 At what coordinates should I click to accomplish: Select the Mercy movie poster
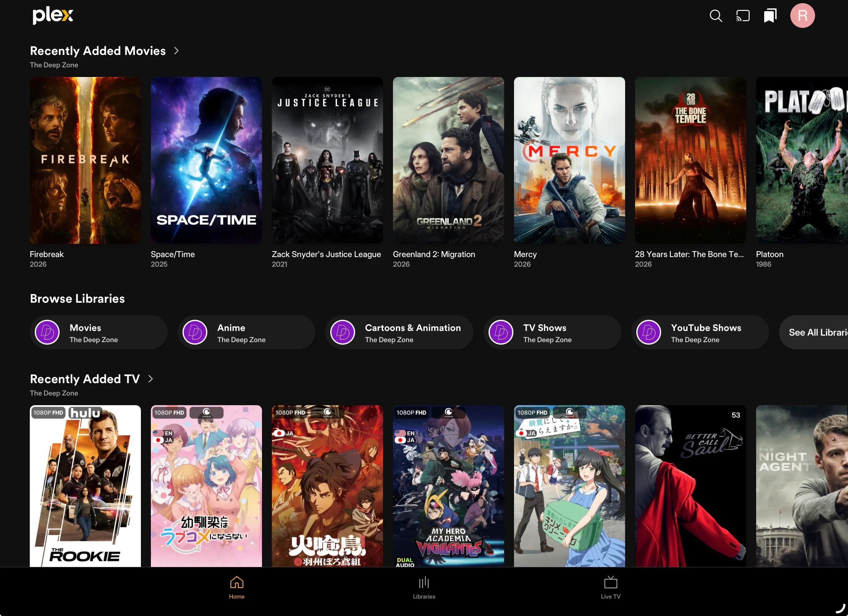[x=569, y=161]
